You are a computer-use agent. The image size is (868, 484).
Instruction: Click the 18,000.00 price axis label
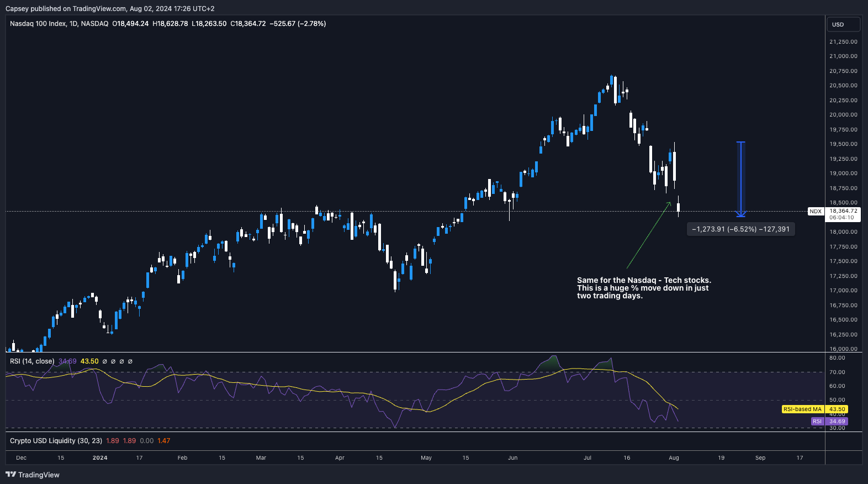tap(843, 232)
